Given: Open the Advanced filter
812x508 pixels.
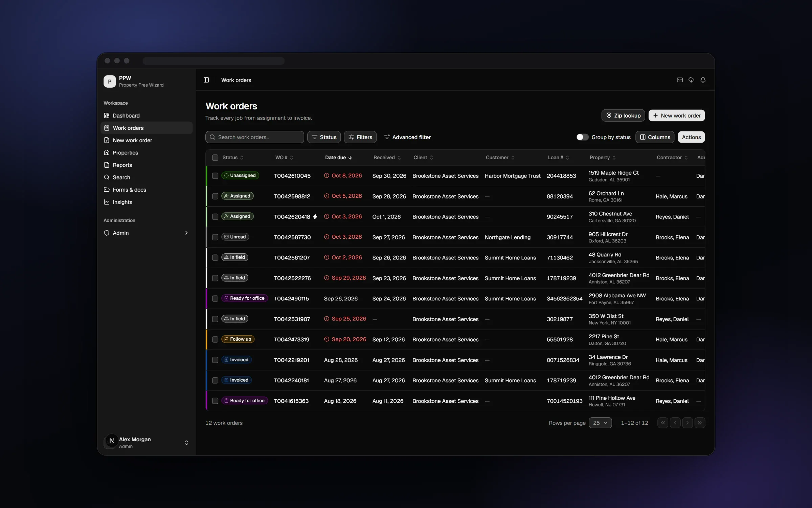Looking at the screenshot, I should click(407, 137).
